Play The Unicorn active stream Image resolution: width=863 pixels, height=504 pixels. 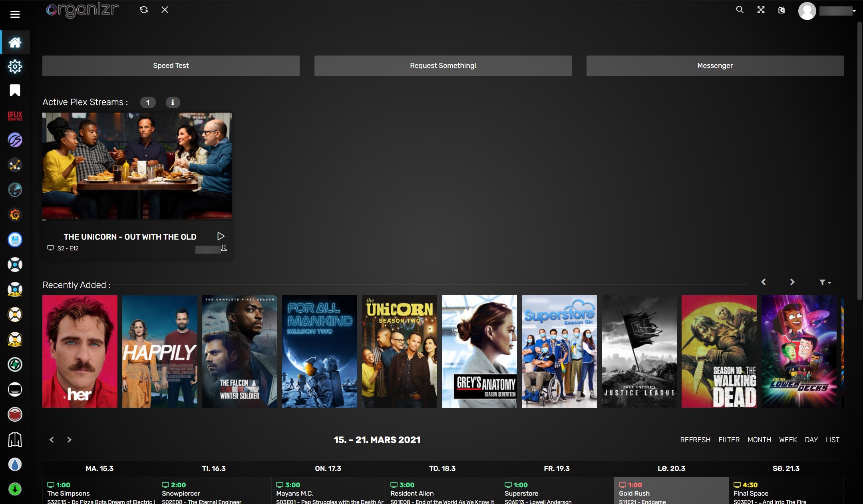pos(221,236)
